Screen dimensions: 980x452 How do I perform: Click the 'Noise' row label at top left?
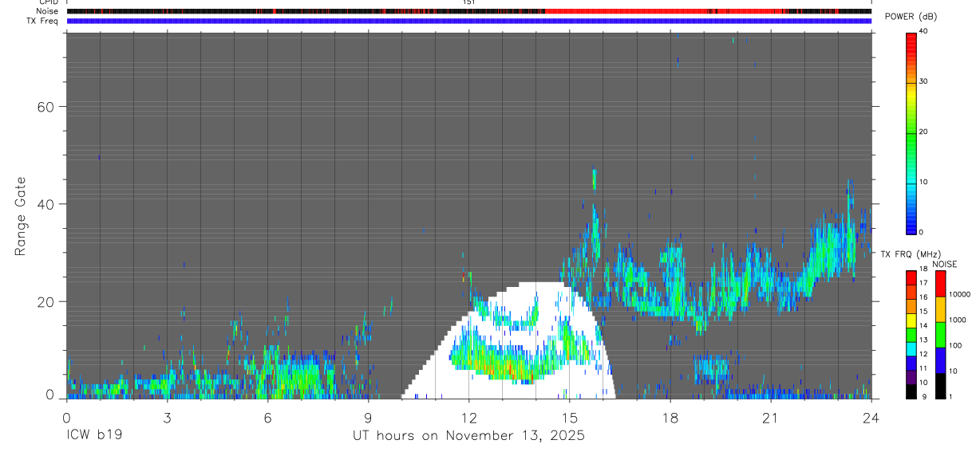point(47,11)
